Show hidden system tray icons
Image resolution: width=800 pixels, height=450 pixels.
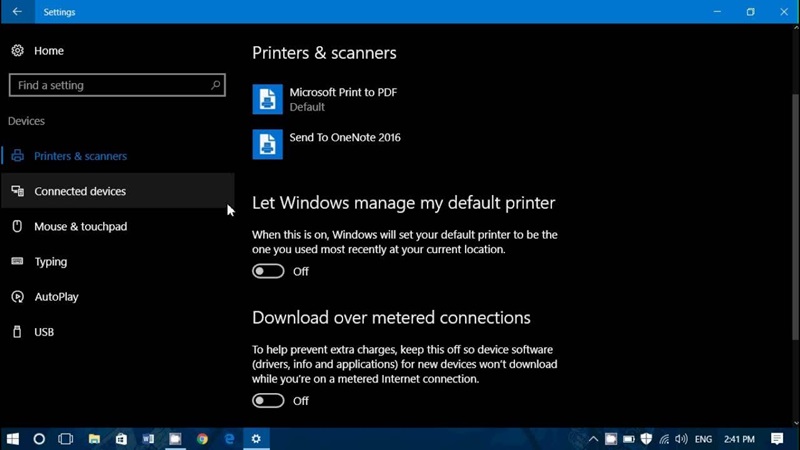(x=593, y=439)
